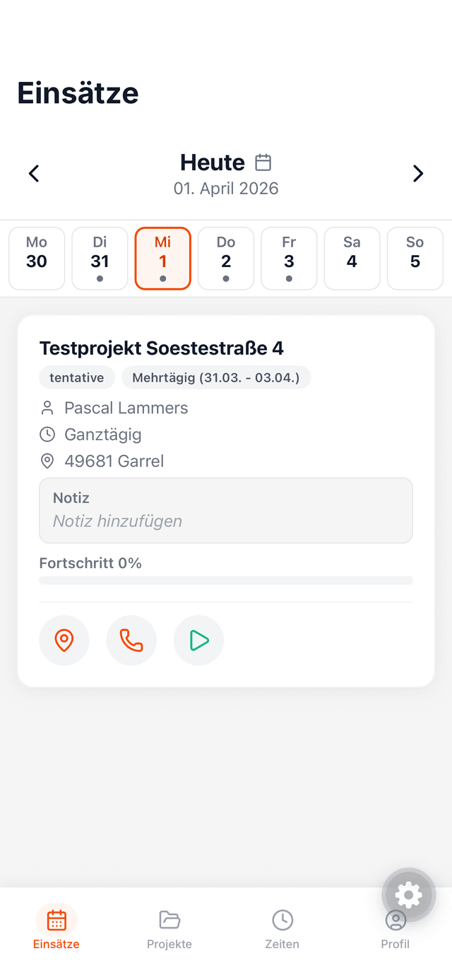Image resolution: width=452 pixels, height=980 pixels.
Task: Select Sunday the 5th in the week strip
Action: (415, 258)
